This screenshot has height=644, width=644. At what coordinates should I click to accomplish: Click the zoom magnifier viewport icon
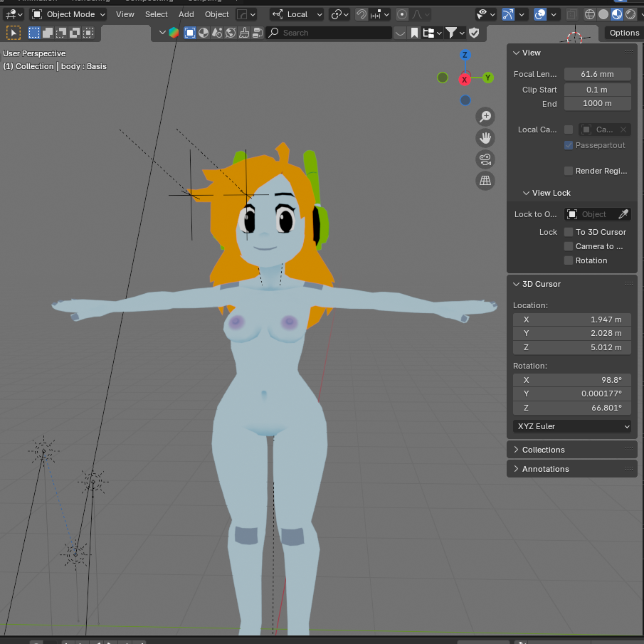tap(485, 117)
